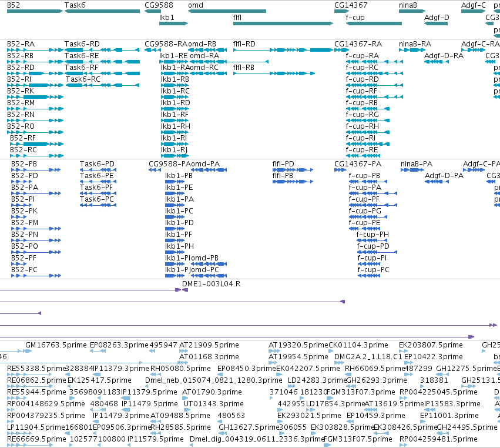
Task: Open the Adgf-C gene label
Action: point(473,5)
